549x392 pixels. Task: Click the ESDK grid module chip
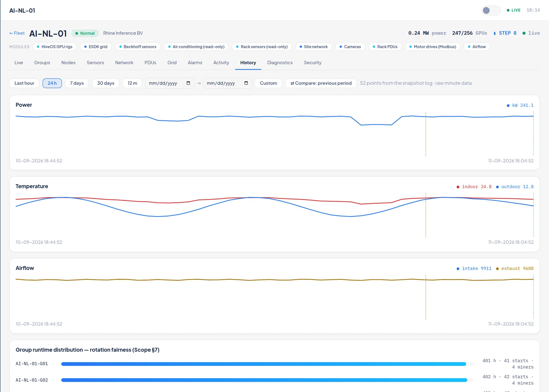pos(96,47)
